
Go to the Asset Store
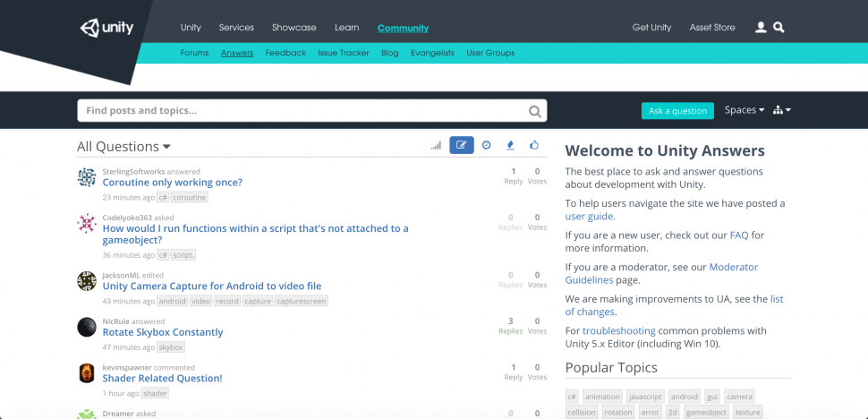click(x=712, y=27)
